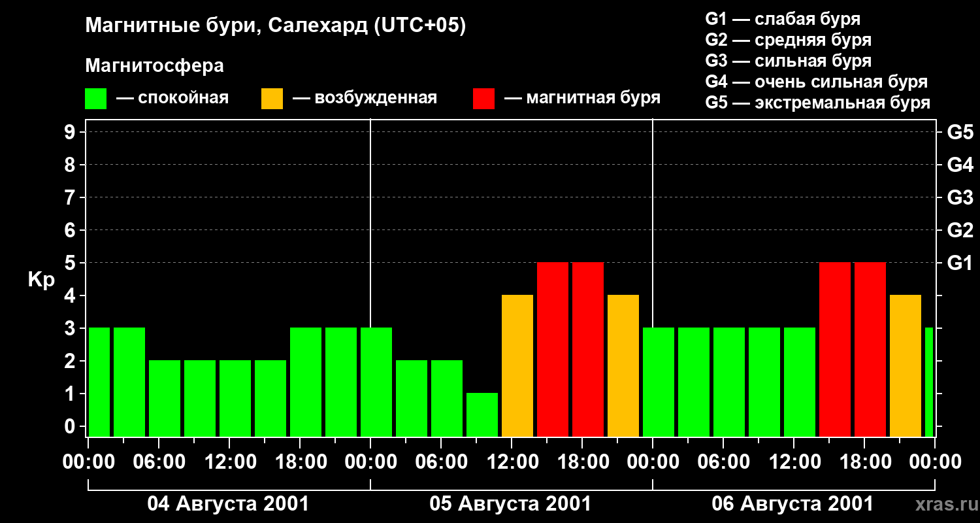Click the 05 Августа orange bar starting at 12:00

click(x=517, y=366)
